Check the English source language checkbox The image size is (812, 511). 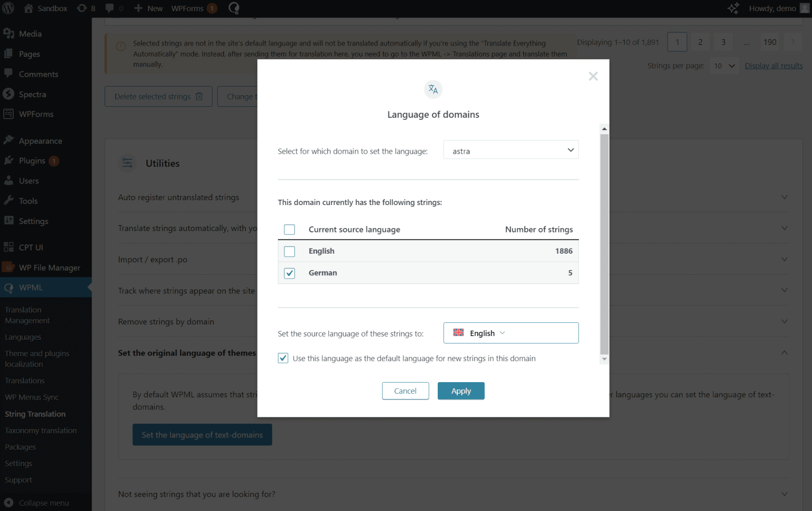click(289, 251)
